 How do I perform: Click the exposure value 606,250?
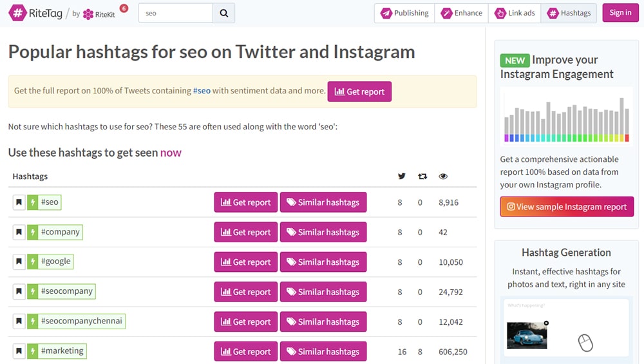(453, 352)
